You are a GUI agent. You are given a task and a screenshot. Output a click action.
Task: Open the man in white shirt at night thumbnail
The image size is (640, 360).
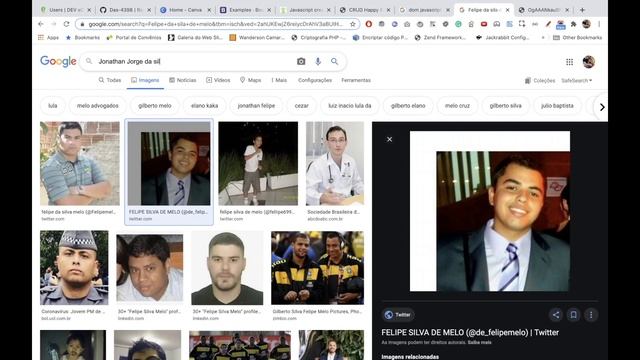tap(258, 163)
